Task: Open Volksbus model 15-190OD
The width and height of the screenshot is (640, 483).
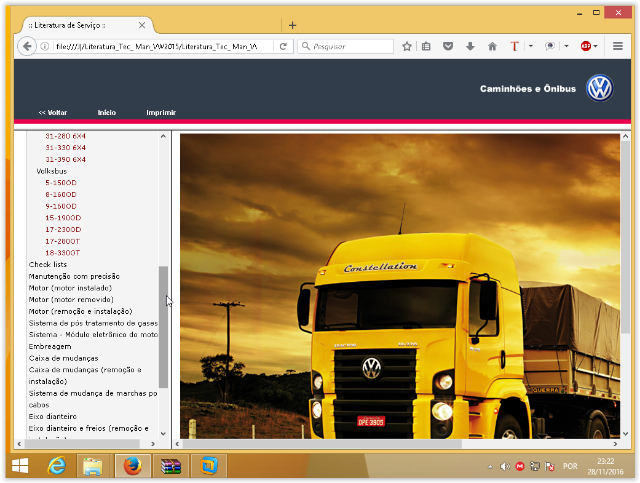Action: [x=63, y=218]
